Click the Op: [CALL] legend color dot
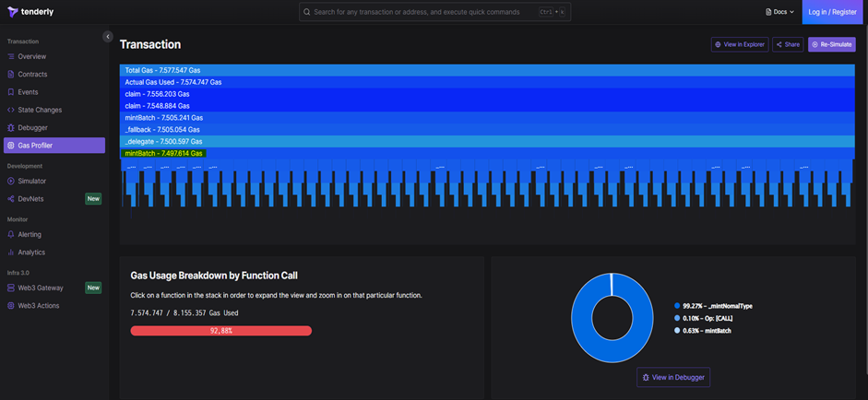 pyautogui.click(x=677, y=318)
